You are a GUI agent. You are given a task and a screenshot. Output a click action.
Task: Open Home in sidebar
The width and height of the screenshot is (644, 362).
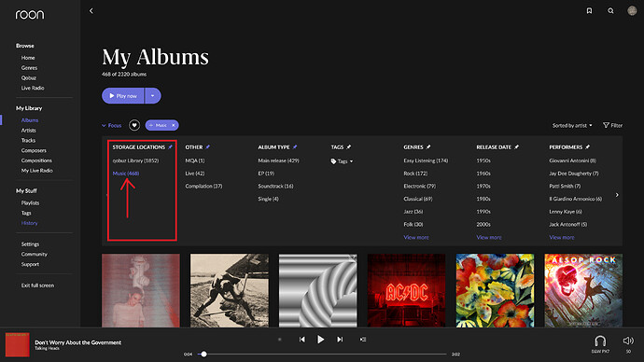click(x=28, y=58)
